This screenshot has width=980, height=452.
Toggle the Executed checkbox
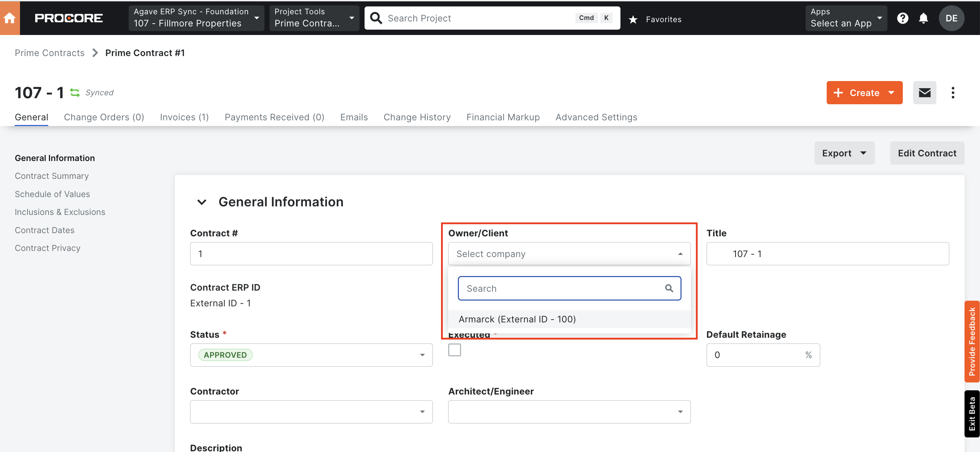click(x=454, y=350)
